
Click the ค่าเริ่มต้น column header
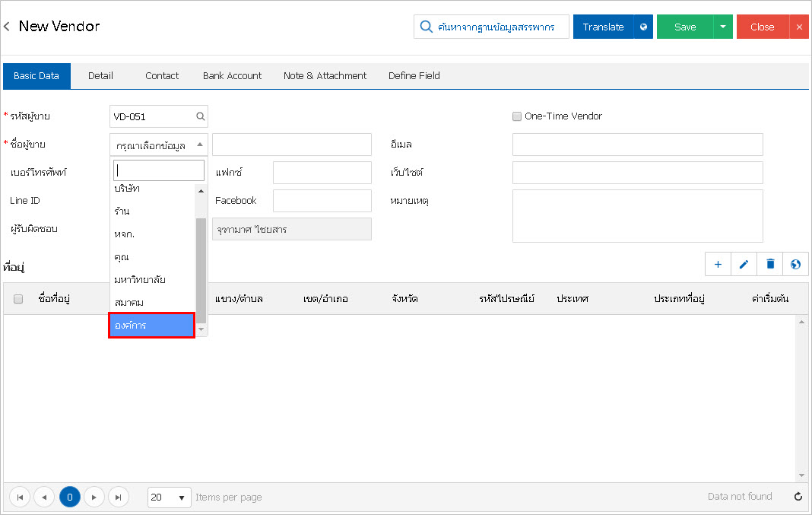[770, 299]
